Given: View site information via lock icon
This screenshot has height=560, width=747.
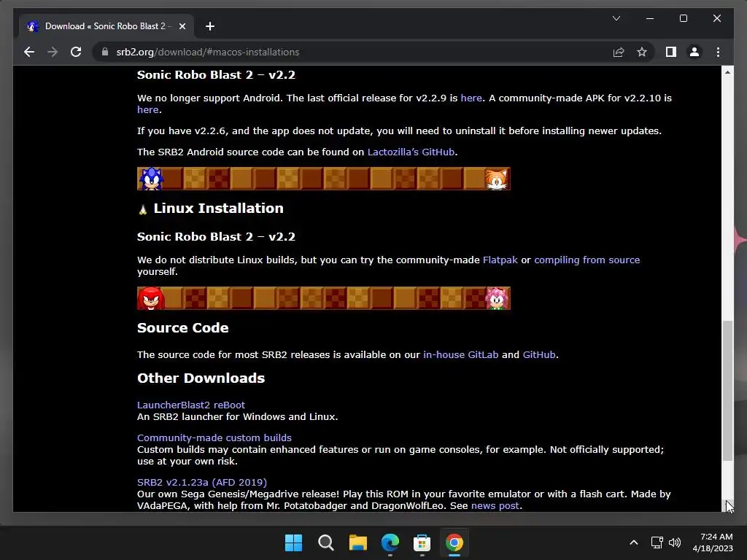Looking at the screenshot, I should click(105, 52).
